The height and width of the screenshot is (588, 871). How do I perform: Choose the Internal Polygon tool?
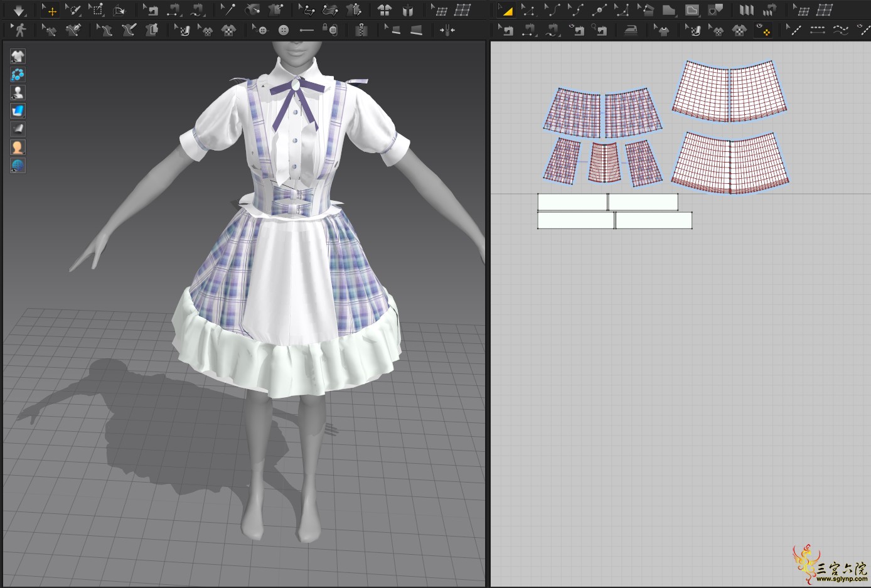point(692,11)
